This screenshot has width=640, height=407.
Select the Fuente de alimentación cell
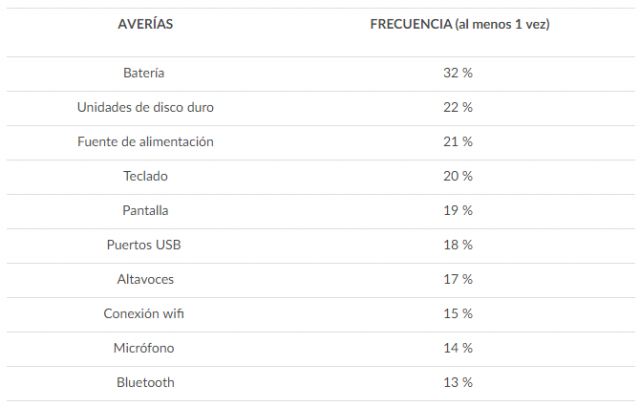(x=145, y=142)
